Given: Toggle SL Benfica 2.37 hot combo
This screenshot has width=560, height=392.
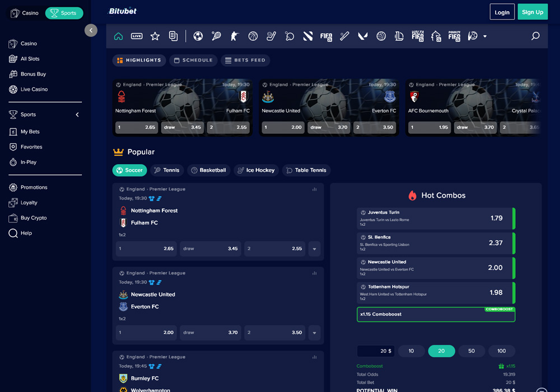Looking at the screenshot, I should (x=436, y=243).
